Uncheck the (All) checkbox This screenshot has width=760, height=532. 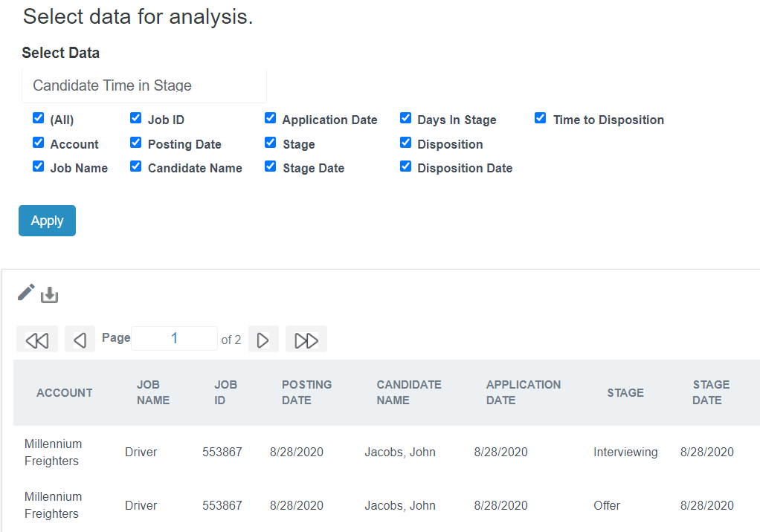click(38, 118)
